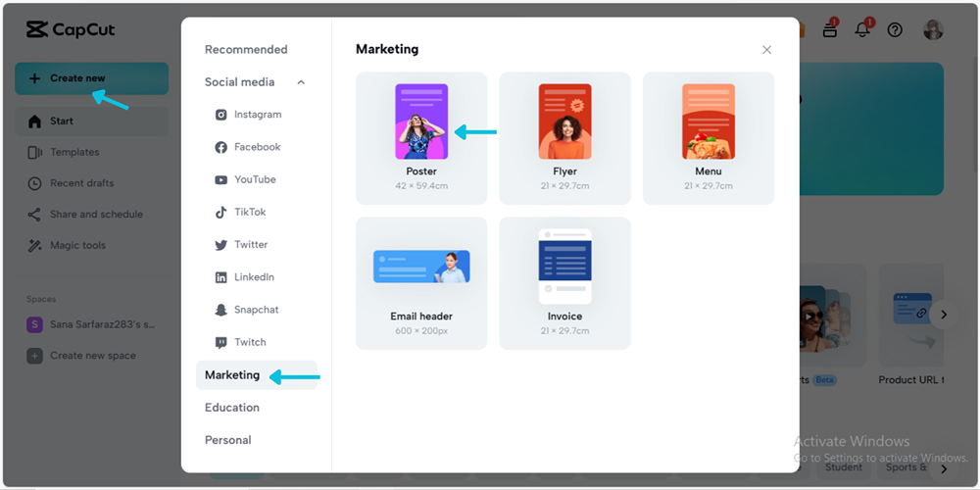
Task: Collapse the Social media section
Action: 301,82
